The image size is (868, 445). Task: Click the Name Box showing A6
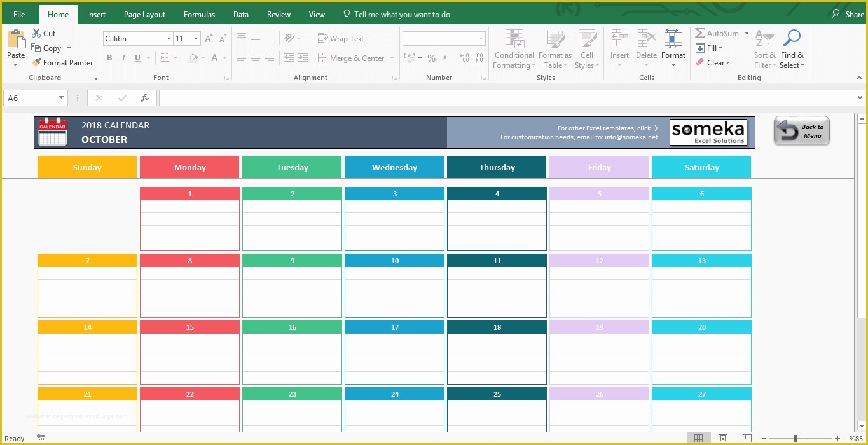[x=30, y=98]
